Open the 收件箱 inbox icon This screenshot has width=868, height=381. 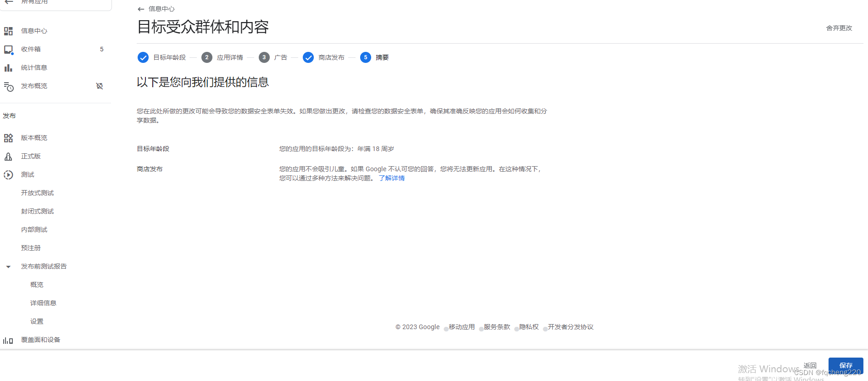click(x=8, y=50)
